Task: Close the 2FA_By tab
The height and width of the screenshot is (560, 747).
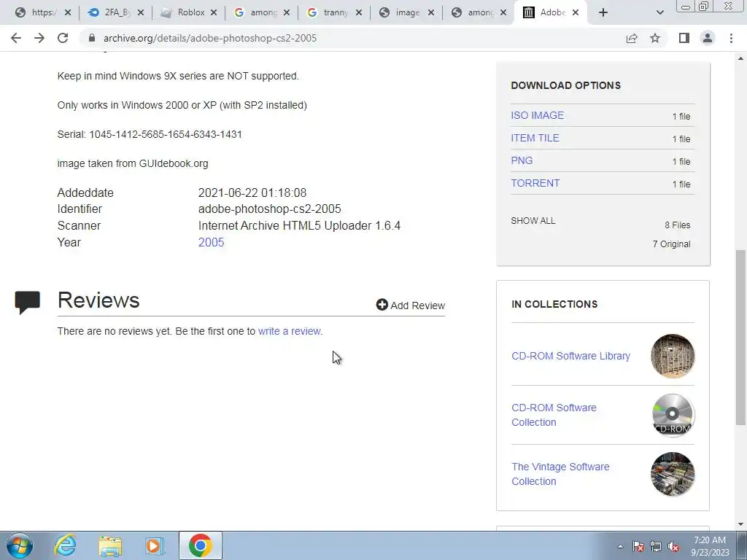Action: pos(141,12)
